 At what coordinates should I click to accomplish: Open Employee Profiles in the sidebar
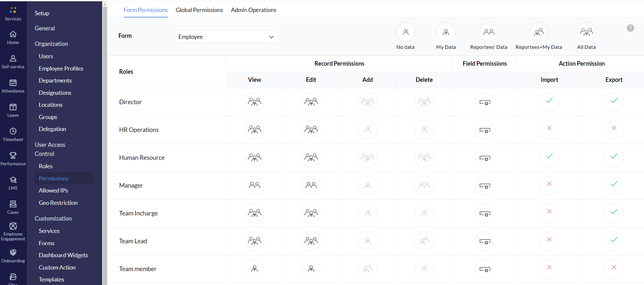coord(61,69)
